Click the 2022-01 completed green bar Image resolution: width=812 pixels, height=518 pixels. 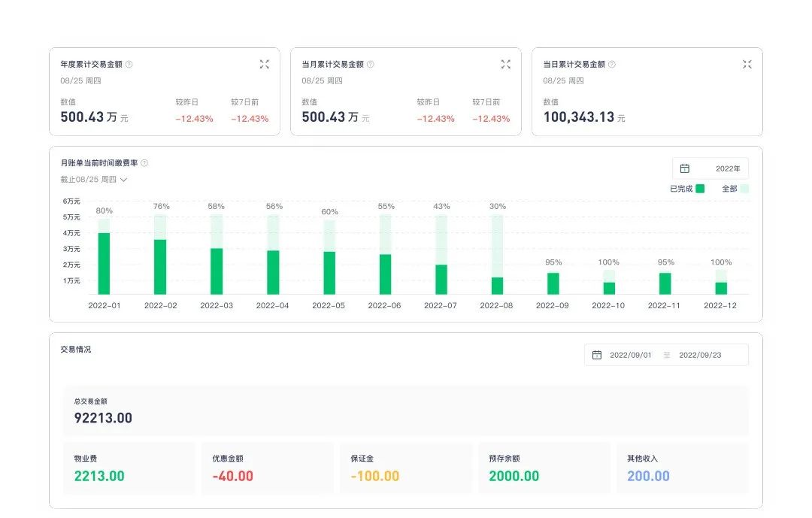click(x=104, y=264)
